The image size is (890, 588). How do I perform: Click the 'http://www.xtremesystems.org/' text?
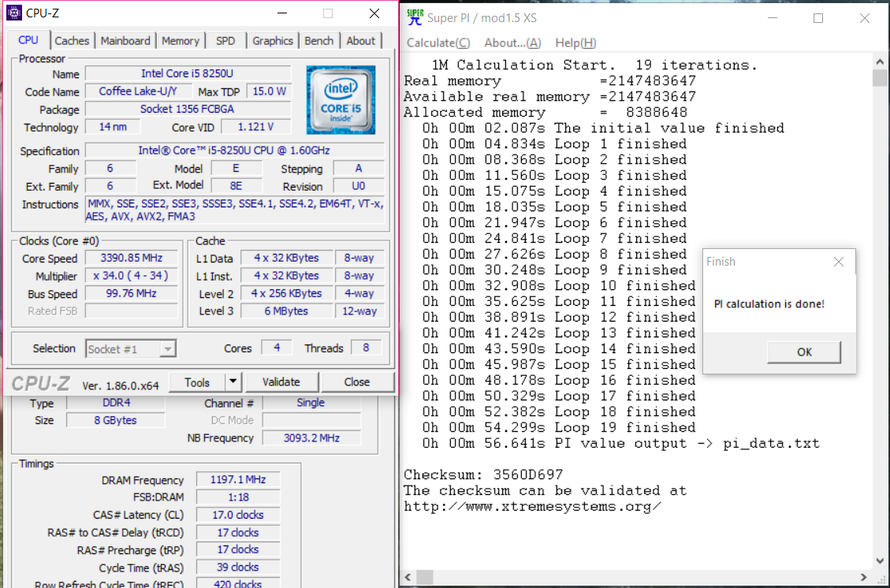[x=532, y=506]
